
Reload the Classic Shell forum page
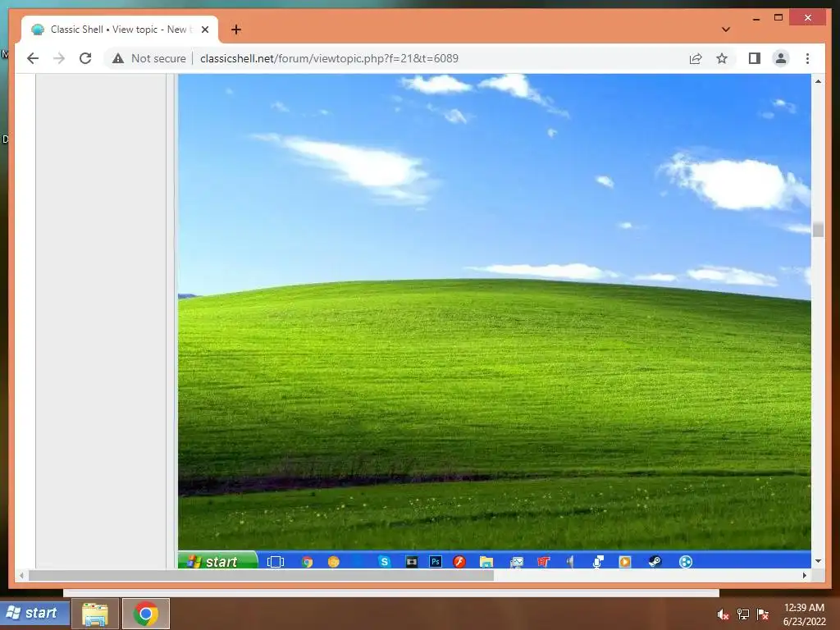click(x=85, y=58)
